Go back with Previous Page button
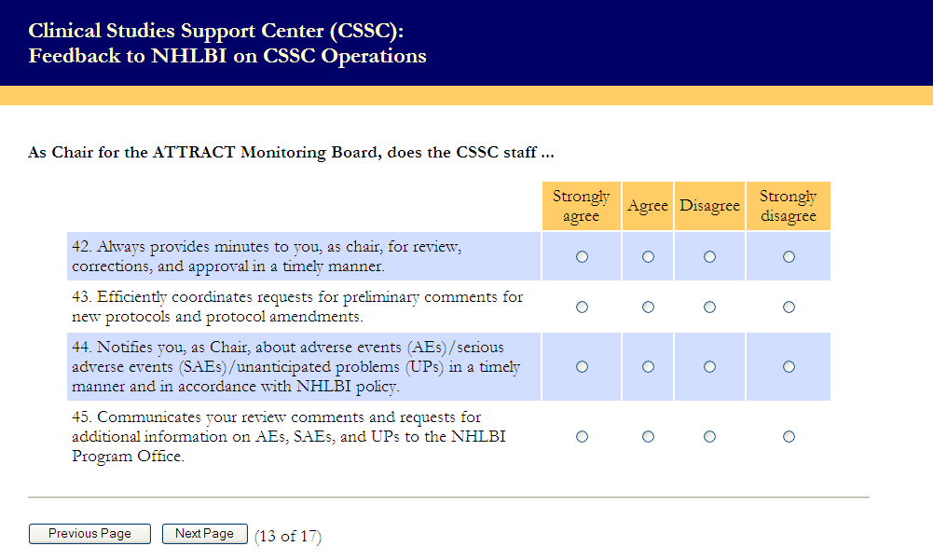Screen dimensions: 933x560 pos(89,534)
